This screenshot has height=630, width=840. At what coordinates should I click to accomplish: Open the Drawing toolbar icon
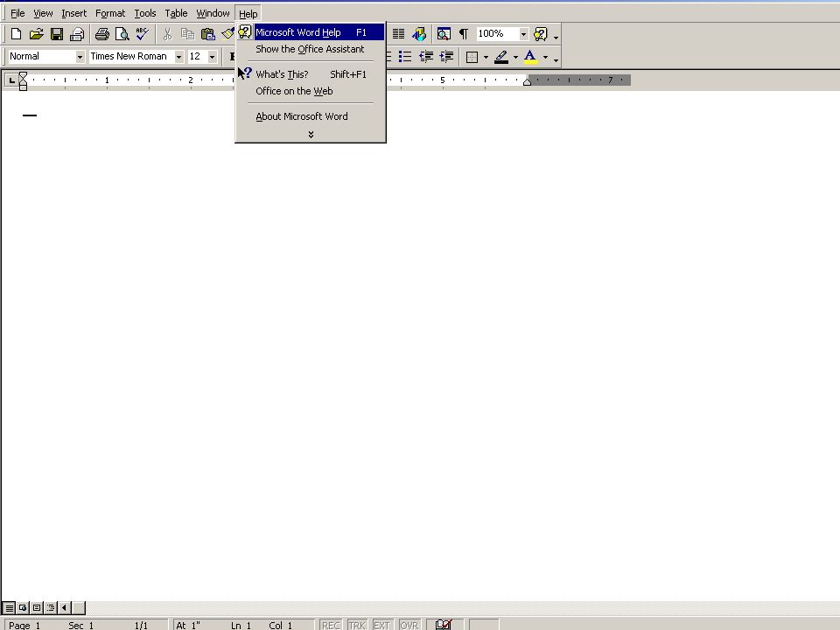click(x=419, y=34)
